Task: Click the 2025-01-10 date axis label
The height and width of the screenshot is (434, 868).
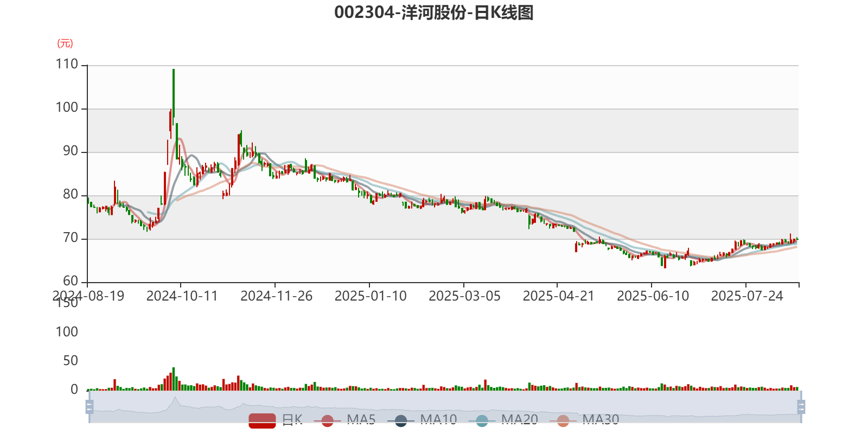Action: (x=371, y=296)
